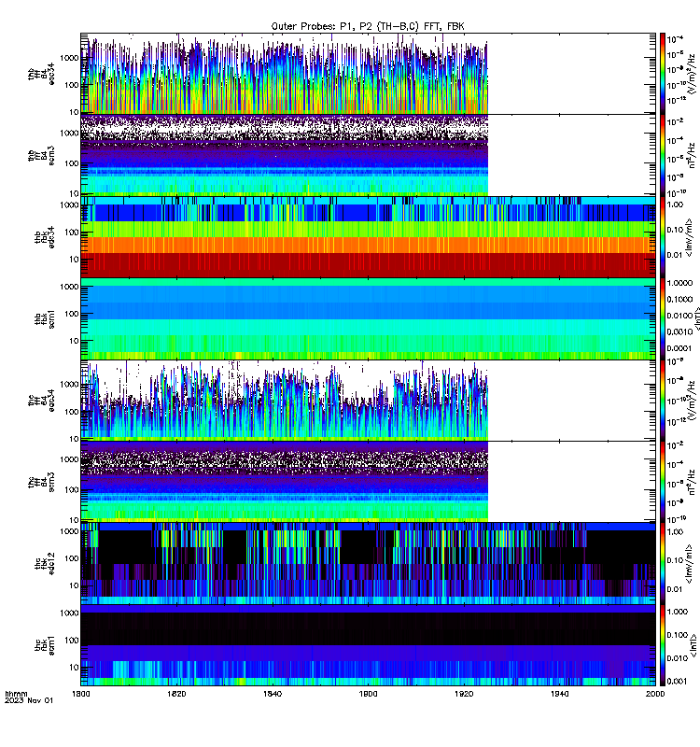Screen dimensions: 700x747
Task: Click the <|mV/m|> units label of thc edc12
Action: [x=690, y=564]
